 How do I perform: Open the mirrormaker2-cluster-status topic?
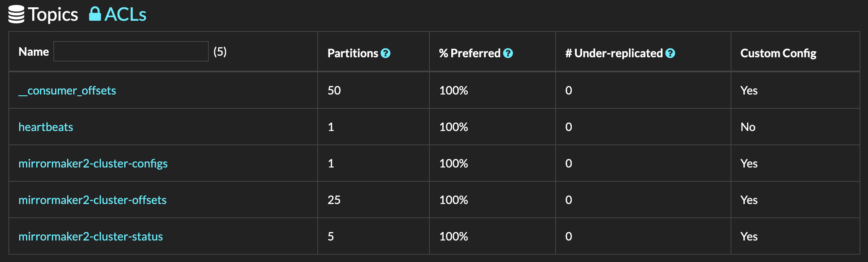[x=91, y=237]
